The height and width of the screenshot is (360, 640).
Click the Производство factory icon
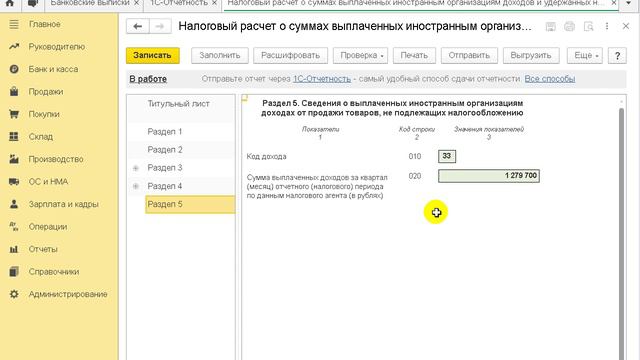tap(14, 159)
